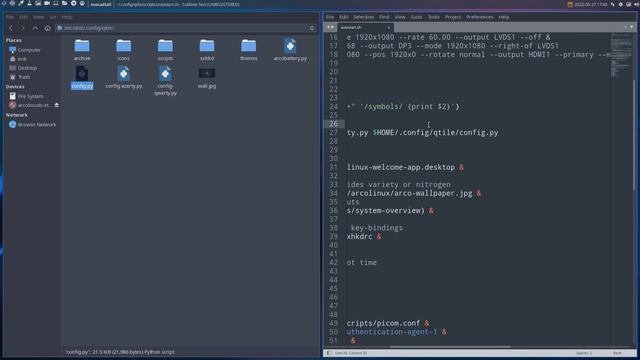
Task: Open the file manager Edit menu
Action: (x=24, y=17)
